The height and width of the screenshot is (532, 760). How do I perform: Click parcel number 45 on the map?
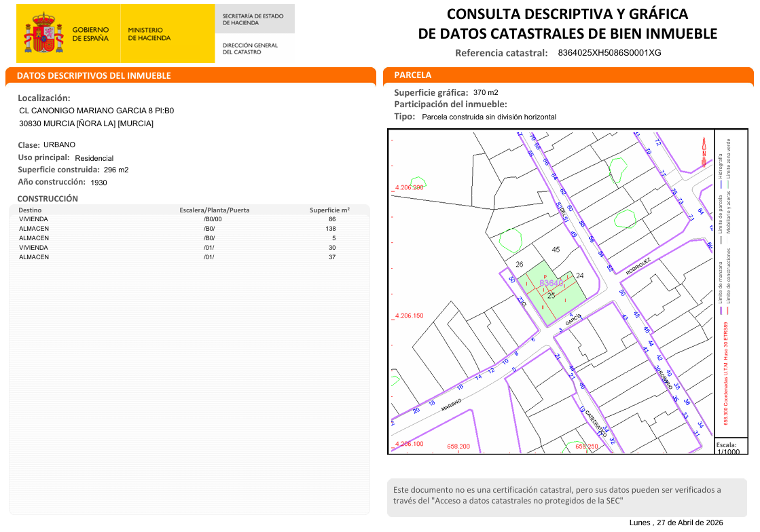pos(556,250)
